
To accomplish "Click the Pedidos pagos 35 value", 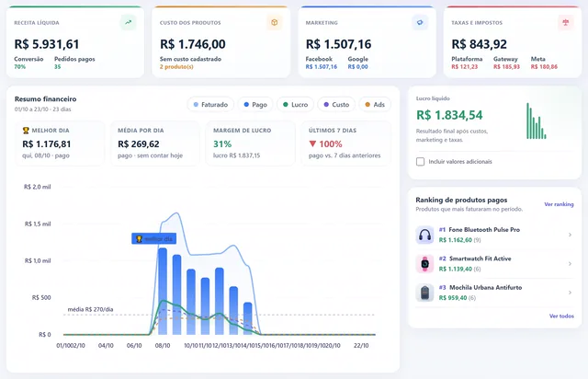I will pyautogui.click(x=57, y=67).
